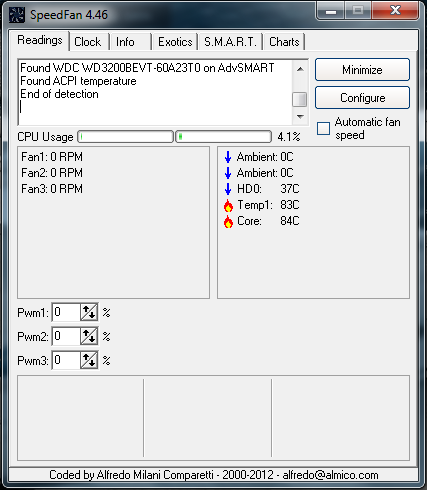Click the log box scroll up arrow
The width and height of the screenshot is (427, 490).
point(300,69)
